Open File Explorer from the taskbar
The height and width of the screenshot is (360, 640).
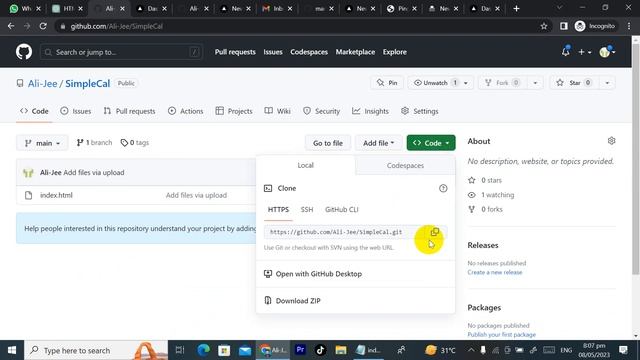[x=341, y=350]
